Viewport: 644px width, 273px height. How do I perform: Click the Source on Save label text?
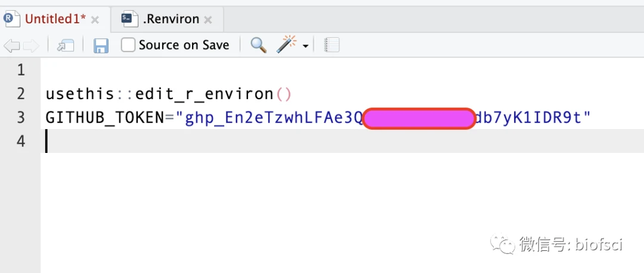click(x=184, y=45)
